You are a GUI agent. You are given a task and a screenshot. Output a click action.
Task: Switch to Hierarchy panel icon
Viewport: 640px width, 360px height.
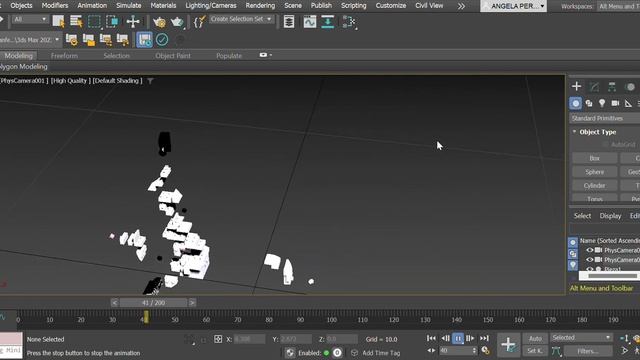612,86
